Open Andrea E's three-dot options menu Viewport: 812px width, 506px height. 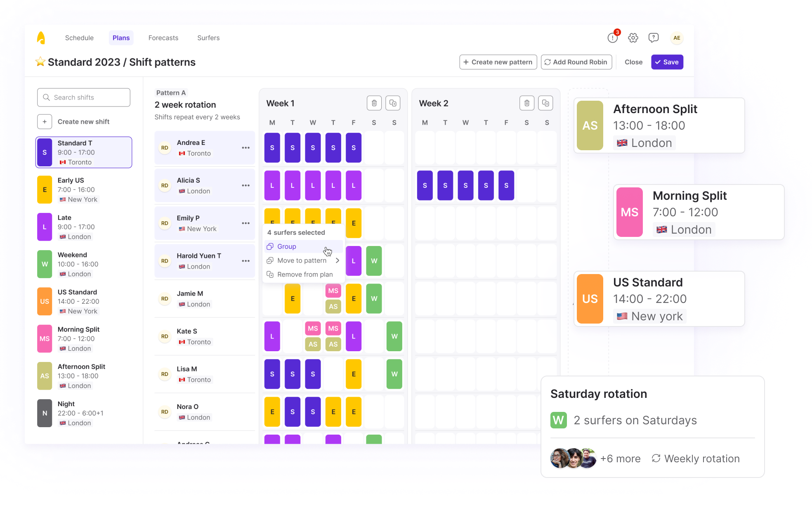245,148
